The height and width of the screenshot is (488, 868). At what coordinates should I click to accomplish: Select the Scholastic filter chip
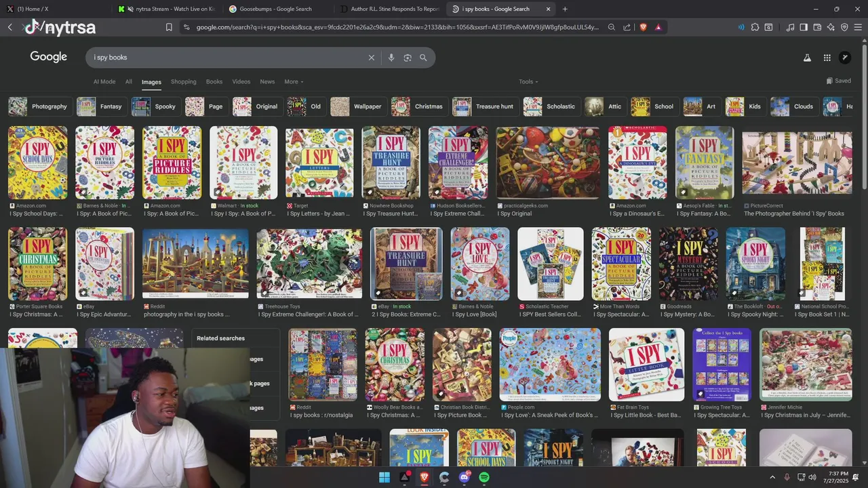tap(550, 106)
